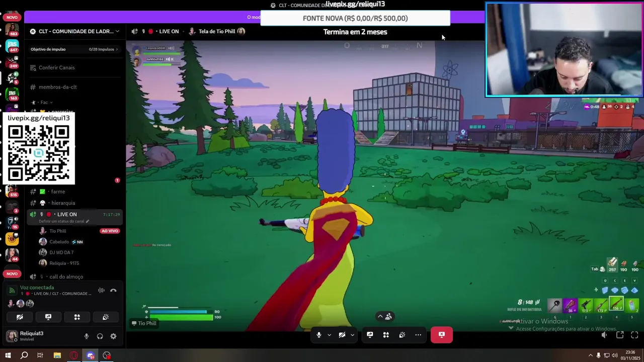The height and width of the screenshot is (362, 644).
Task: Click the AO VIVO badge next to Tio Phill
Action: coord(110,231)
